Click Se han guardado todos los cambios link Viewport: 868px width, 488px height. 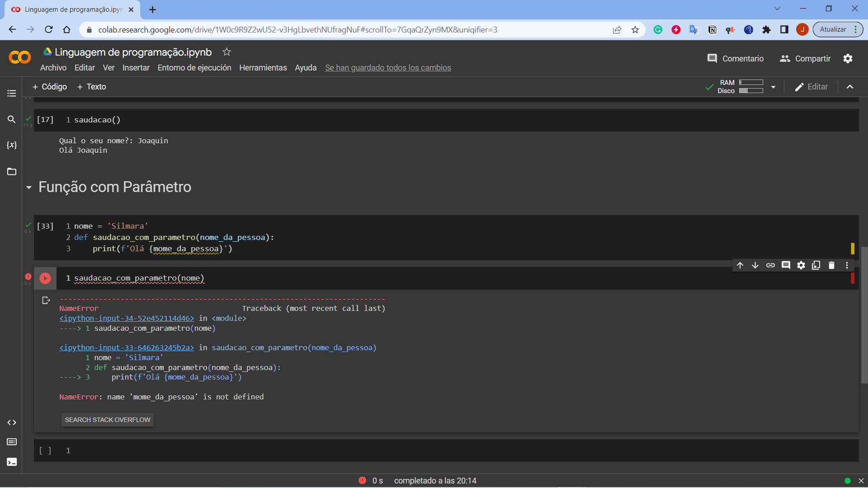point(388,68)
